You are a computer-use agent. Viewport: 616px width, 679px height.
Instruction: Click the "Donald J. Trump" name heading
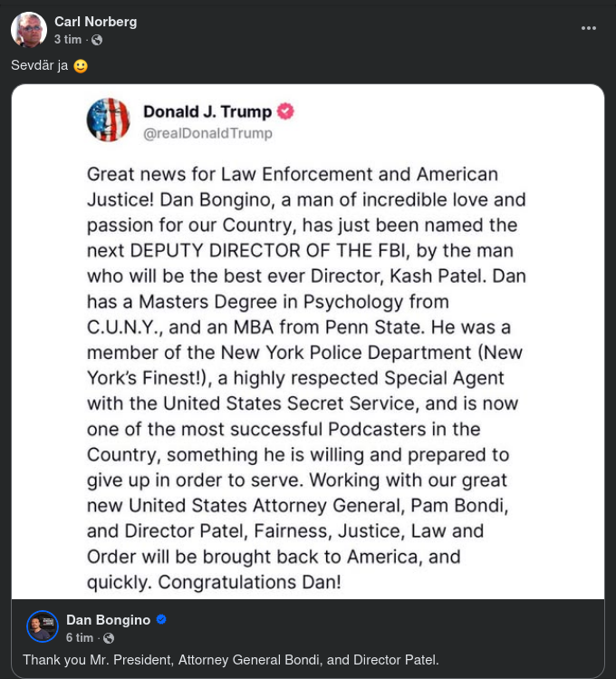coord(207,112)
